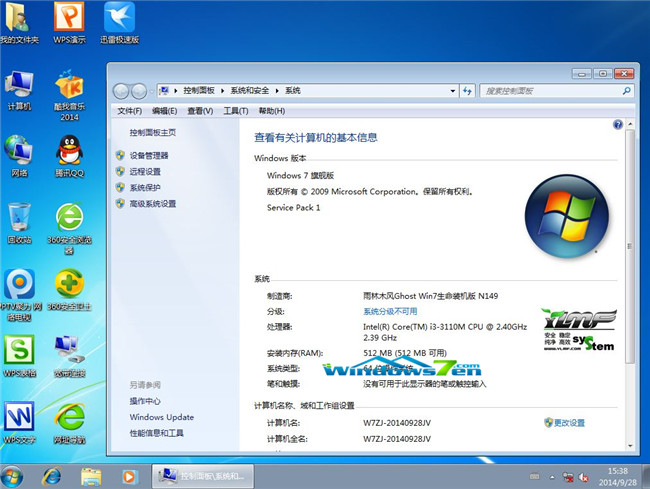Click 更改设置 link
The image size is (650, 489).
[569, 423]
